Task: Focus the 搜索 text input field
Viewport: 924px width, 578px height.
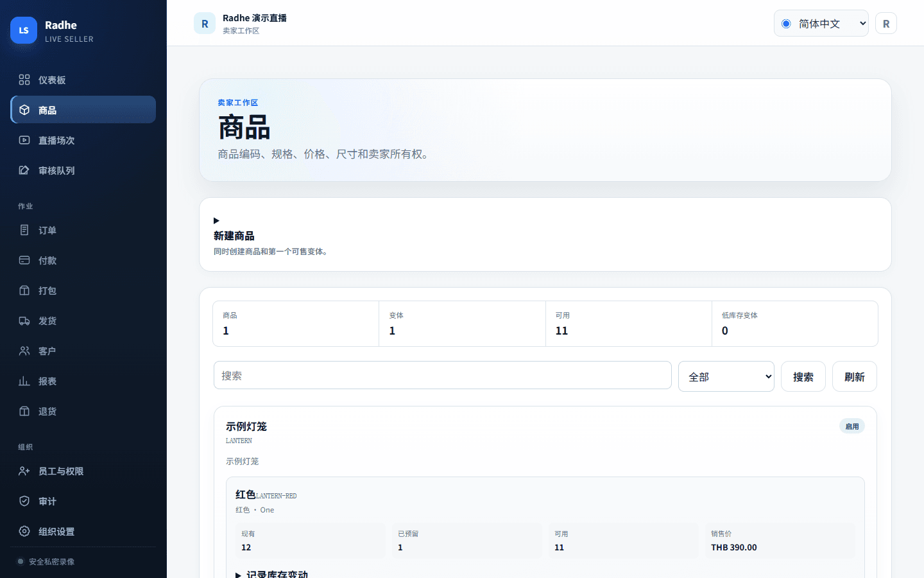Action: (x=443, y=376)
